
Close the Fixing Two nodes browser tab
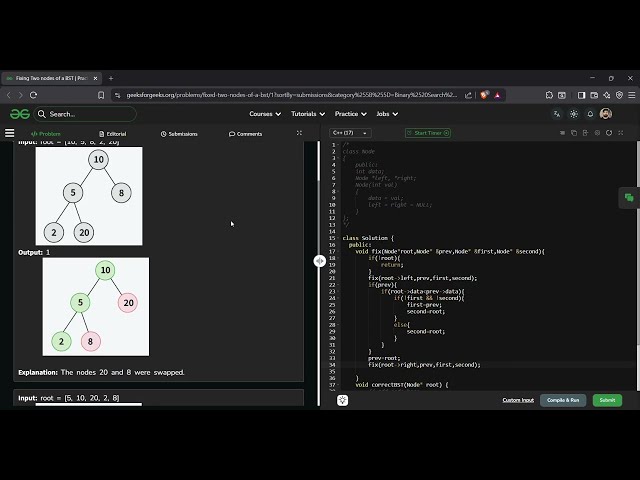coord(95,78)
